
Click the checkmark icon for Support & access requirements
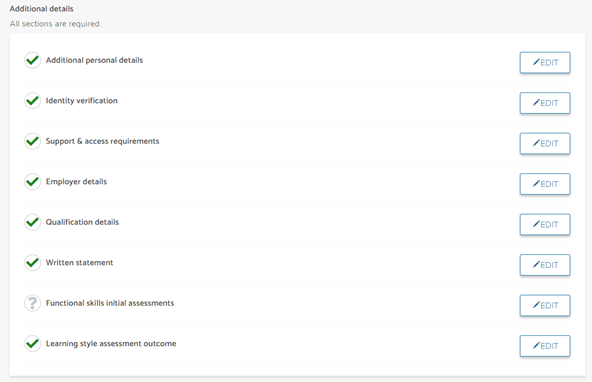coord(32,141)
